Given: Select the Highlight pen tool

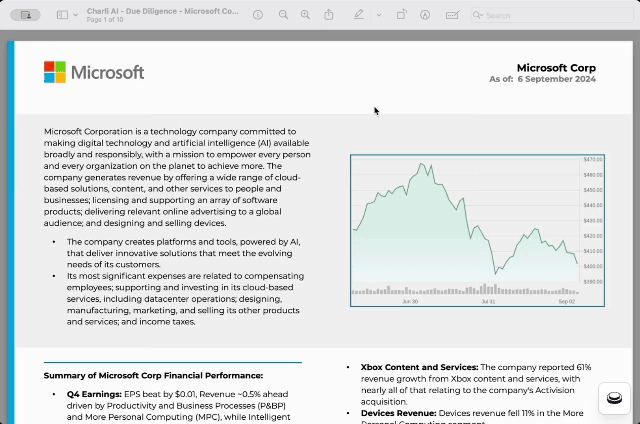Looking at the screenshot, I should click(358, 15).
